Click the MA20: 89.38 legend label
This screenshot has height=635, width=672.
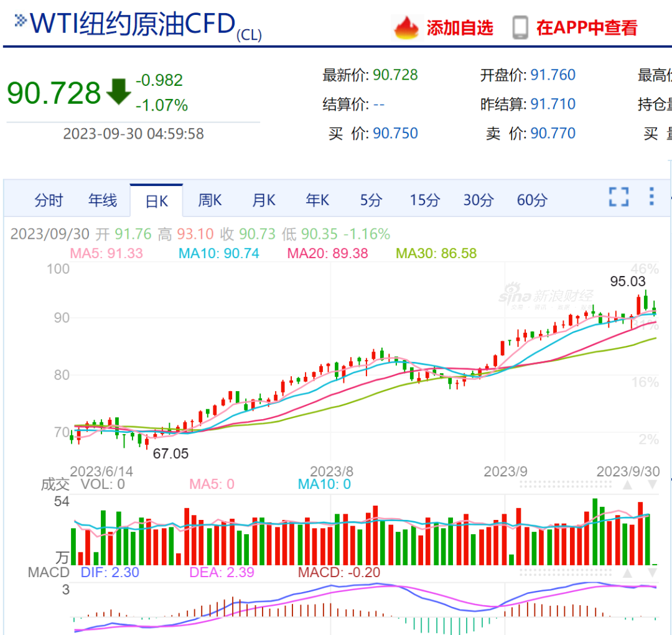(x=327, y=253)
